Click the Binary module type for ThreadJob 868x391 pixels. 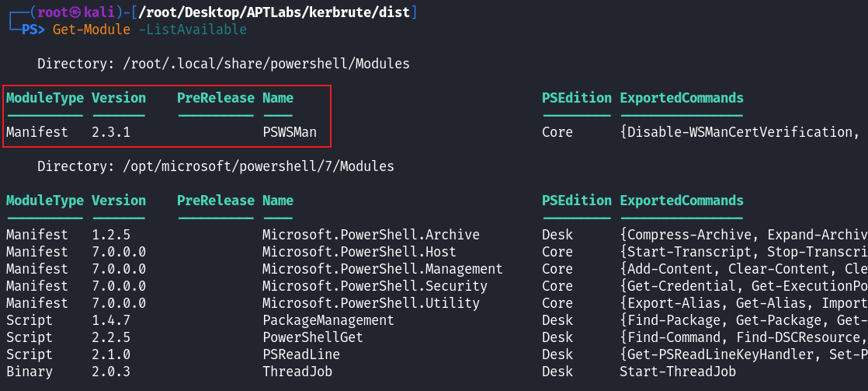click(x=30, y=372)
